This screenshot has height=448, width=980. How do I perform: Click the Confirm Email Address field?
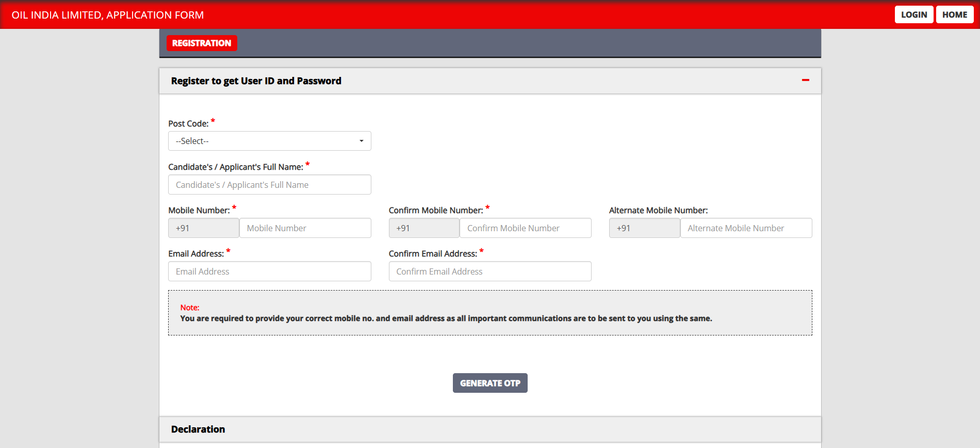(x=489, y=271)
